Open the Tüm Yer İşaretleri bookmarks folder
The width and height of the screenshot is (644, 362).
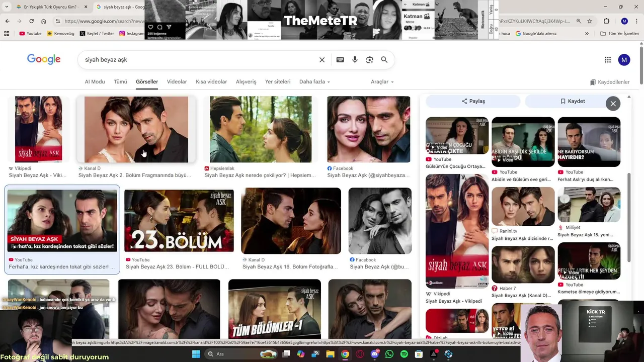[x=620, y=34]
